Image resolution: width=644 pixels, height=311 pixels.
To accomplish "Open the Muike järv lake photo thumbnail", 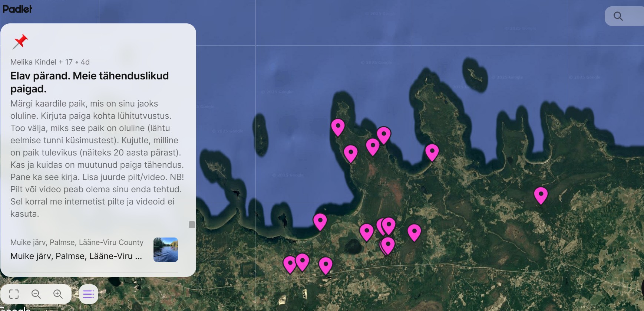I will [165, 250].
